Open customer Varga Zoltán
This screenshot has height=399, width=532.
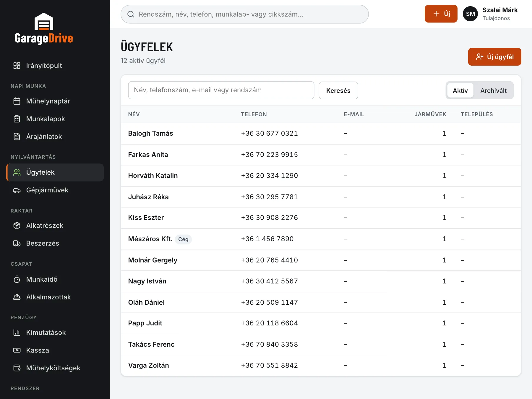tap(149, 365)
